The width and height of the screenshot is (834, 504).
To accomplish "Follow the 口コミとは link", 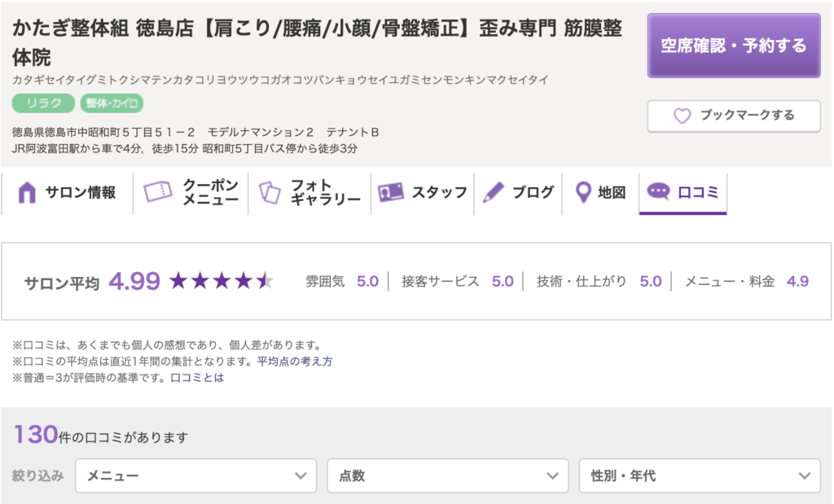I will (197, 378).
